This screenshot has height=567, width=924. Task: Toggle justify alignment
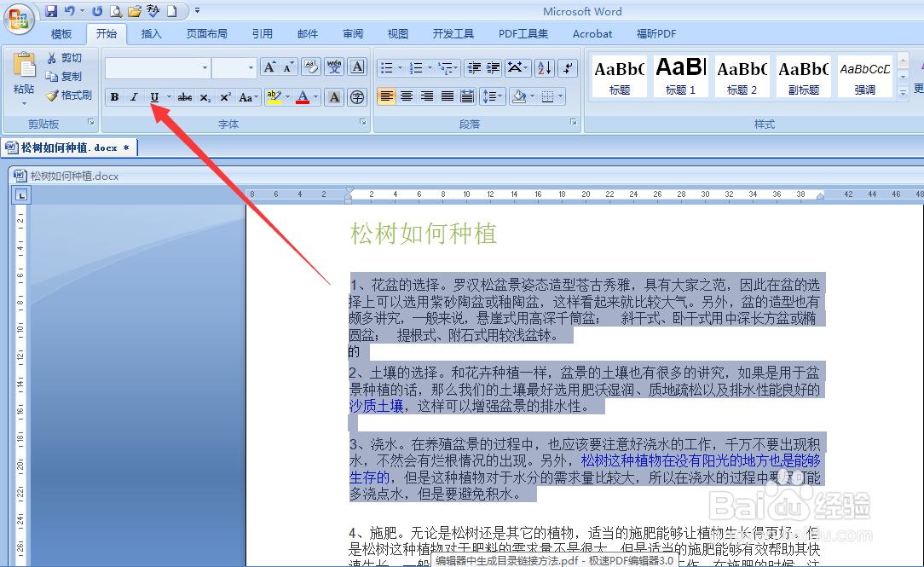[x=448, y=96]
